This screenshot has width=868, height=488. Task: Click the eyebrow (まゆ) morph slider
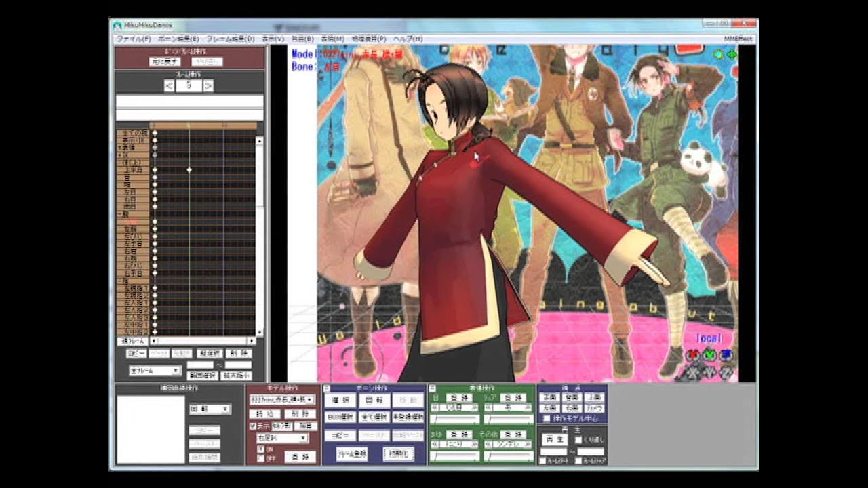pyautogui.click(x=455, y=455)
